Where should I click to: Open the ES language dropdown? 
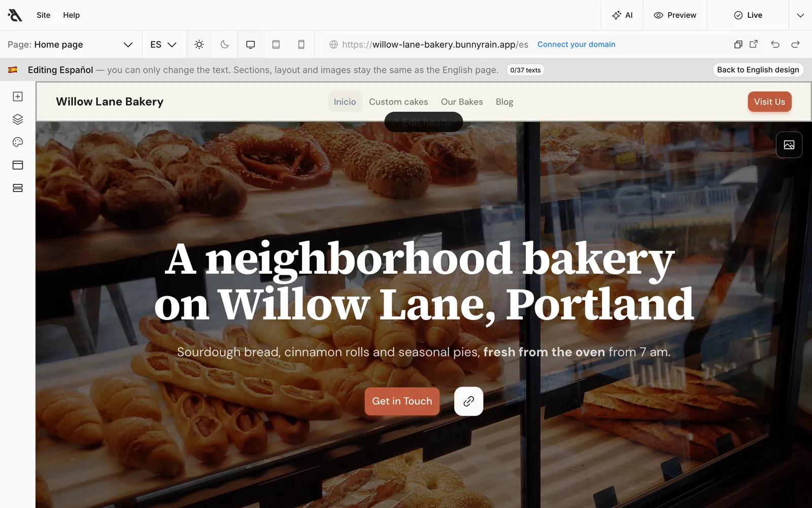tap(163, 45)
